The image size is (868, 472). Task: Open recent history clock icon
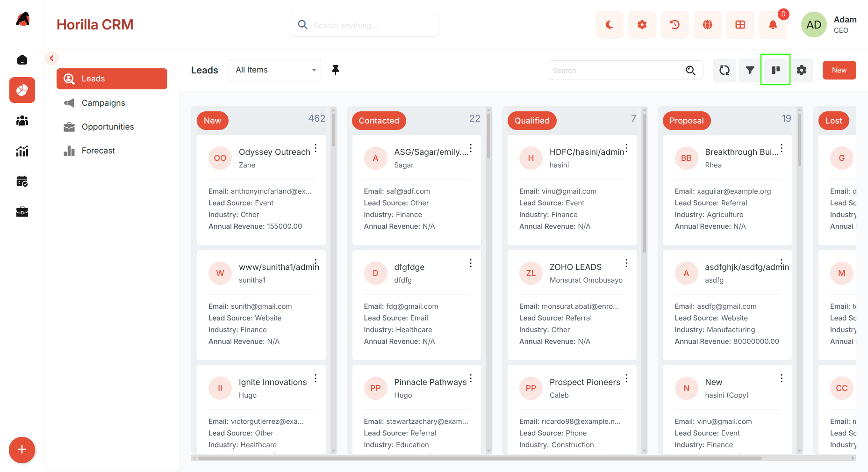click(x=674, y=25)
